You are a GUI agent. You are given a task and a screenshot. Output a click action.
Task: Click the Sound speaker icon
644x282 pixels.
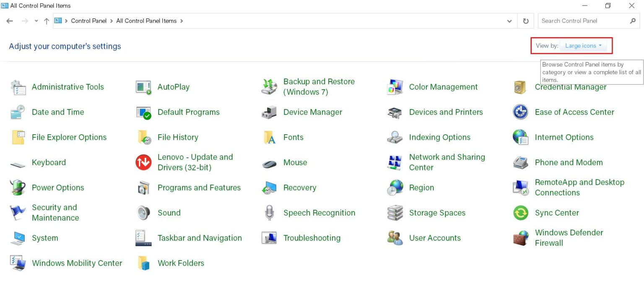[143, 213]
